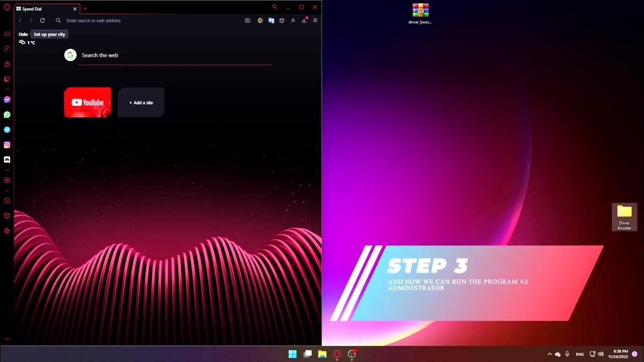Click the microphone tray icon

(568, 354)
